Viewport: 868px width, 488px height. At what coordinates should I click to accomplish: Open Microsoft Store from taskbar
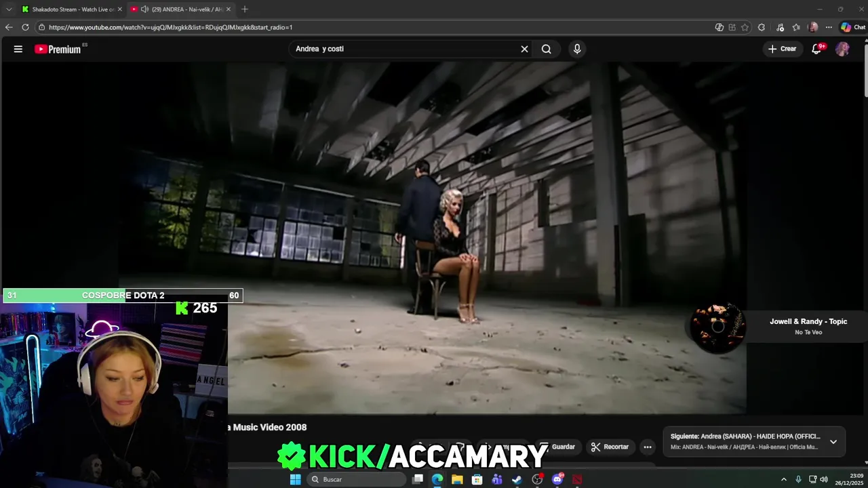(x=477, y=479)
